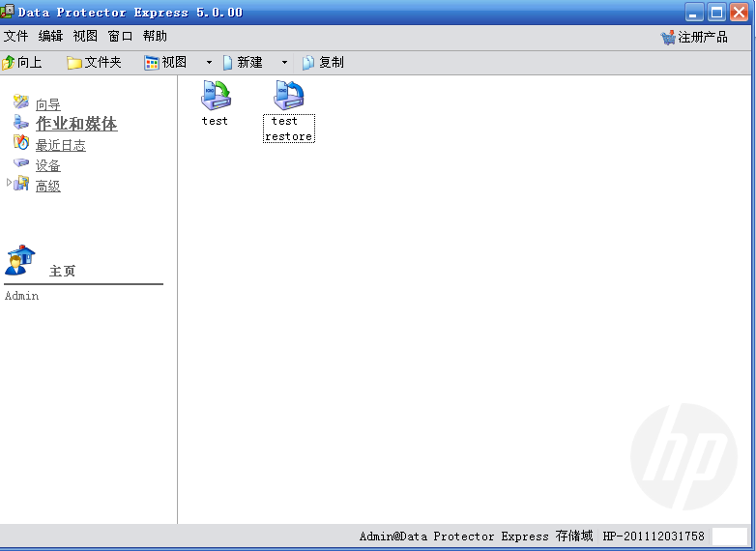Open the 最近日志 link
Image resolution: width=756 pixels, height=551 pixels.
(x=60, y=146)
